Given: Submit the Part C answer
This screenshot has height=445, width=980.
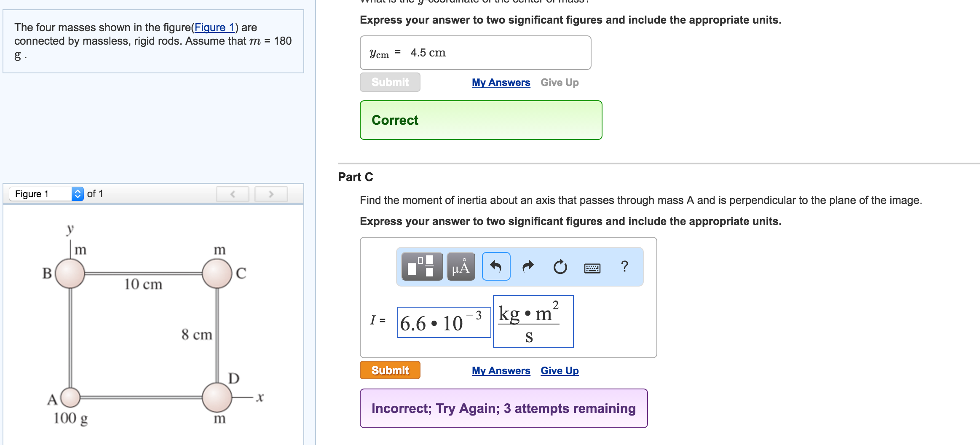Looking at the screenshot, I should [x=390, y=370].
